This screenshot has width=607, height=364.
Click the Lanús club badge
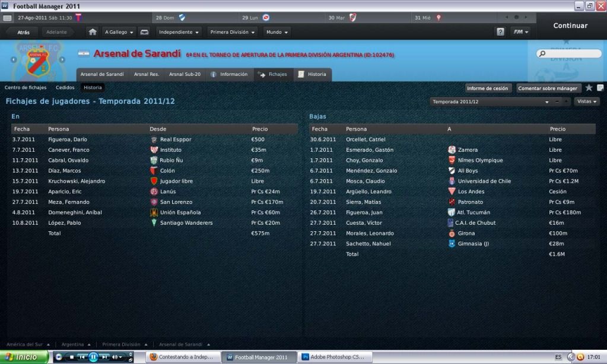(154, 192)
